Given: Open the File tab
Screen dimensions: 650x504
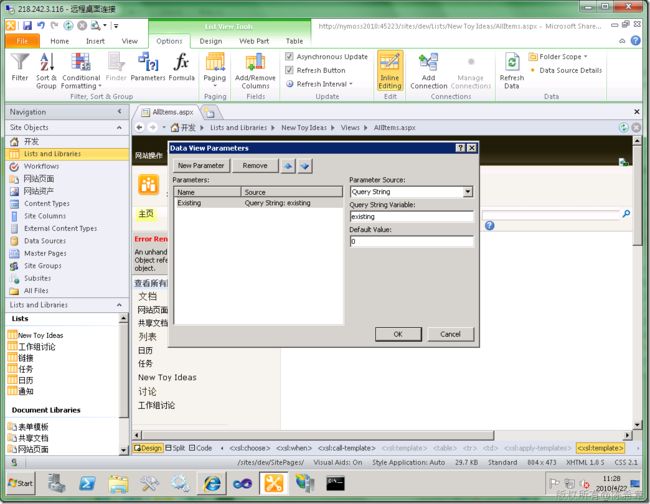Looking at the screenshot, I should (x=22, y=41).
